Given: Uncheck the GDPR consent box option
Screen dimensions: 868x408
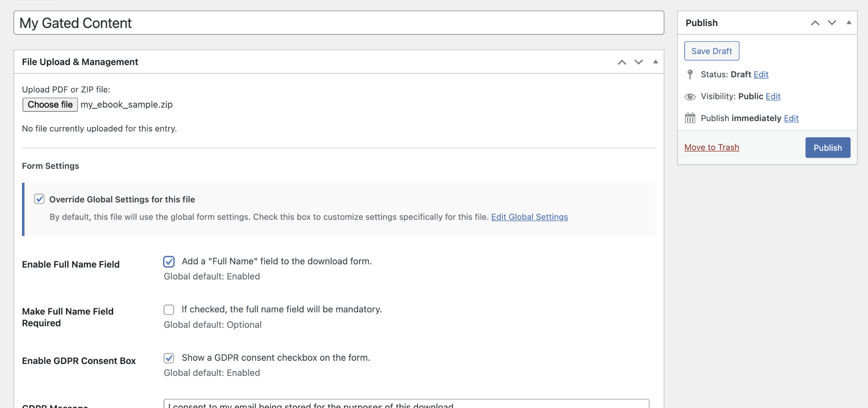Looking at the screenshot, I should point(169,358).
